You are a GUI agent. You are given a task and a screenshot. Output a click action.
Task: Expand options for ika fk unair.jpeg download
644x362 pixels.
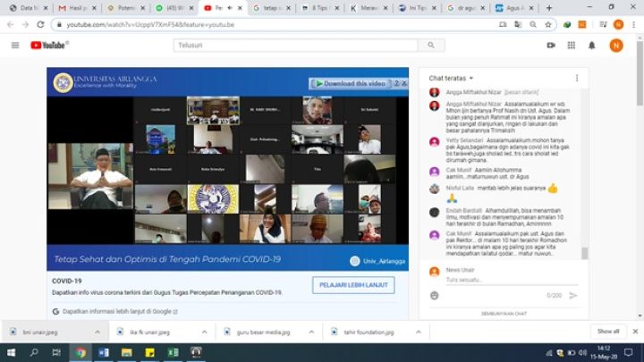204,332
